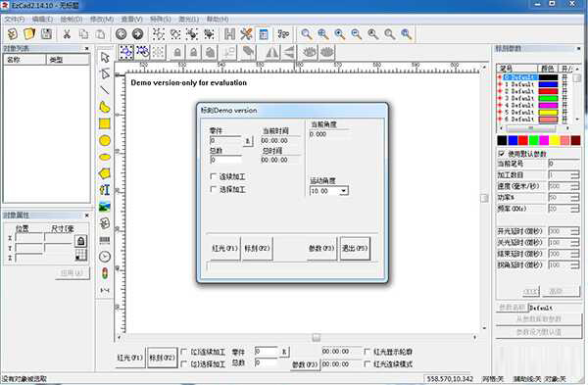Open the 绘制(D) menu
Viewport: 588px width, 385px height.
pyautogui.click(x=72, y=20)
